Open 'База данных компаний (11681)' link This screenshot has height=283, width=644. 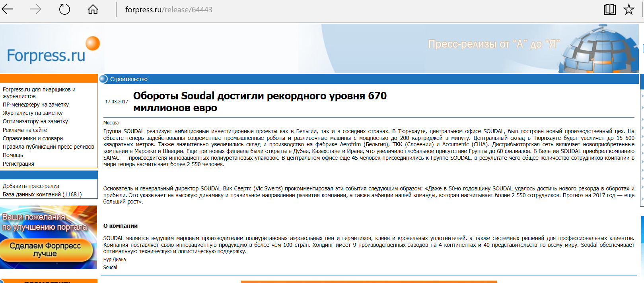tap(42, 194)
